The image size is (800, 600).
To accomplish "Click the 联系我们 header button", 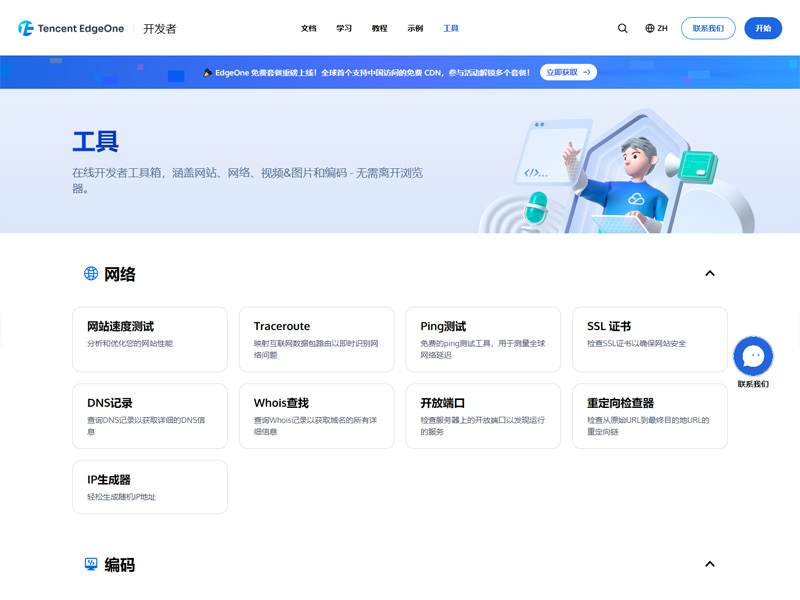I will pyautogui.click(x=708, y=29).
